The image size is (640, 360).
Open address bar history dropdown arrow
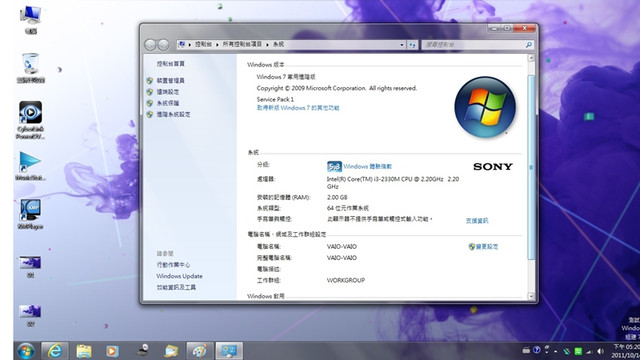click(x=402, y=44)
